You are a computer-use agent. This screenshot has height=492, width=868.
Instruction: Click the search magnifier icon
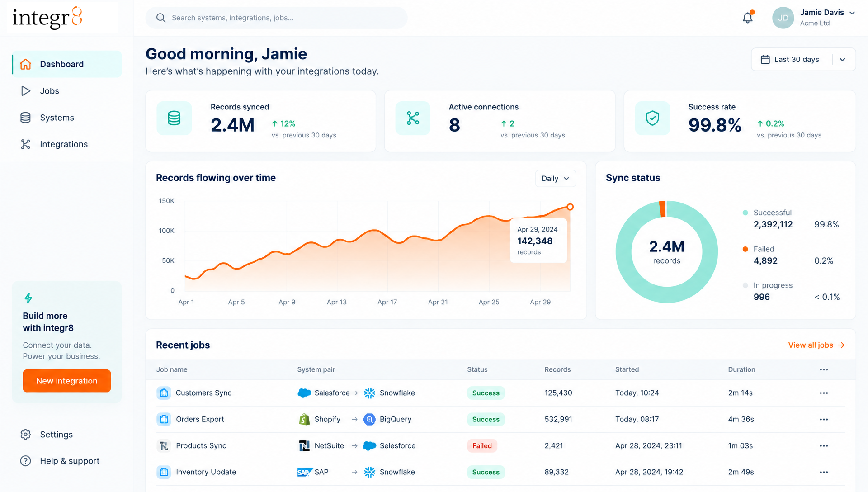click(161, 18)
